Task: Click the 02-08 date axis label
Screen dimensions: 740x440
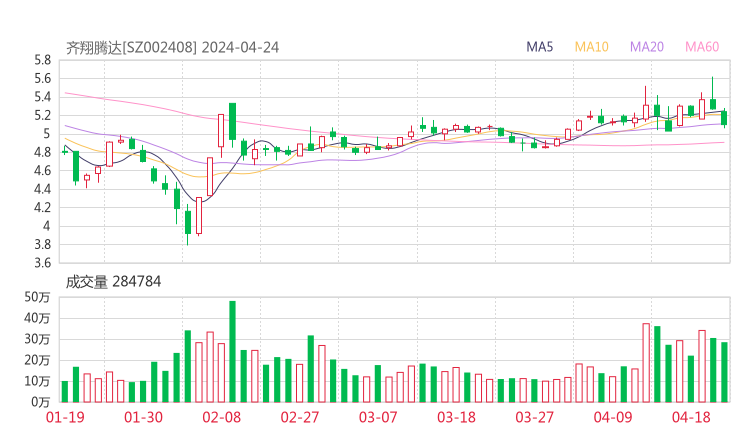Action: pyautogui.click(x=221, y=417)
